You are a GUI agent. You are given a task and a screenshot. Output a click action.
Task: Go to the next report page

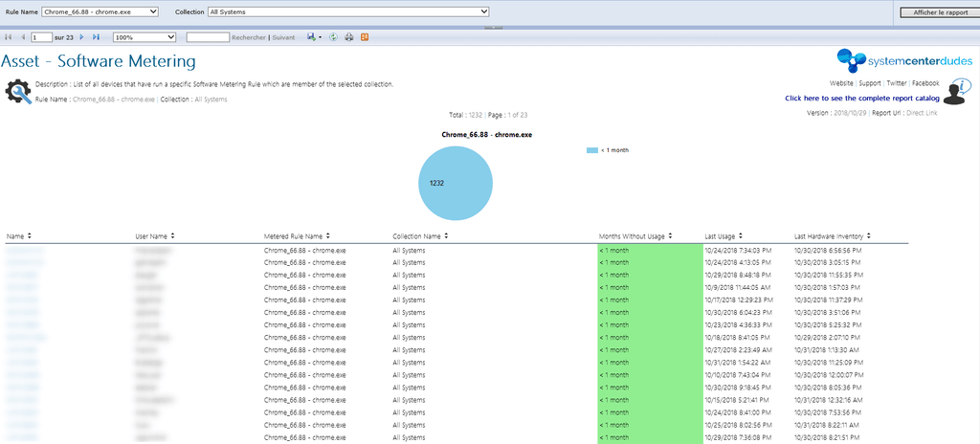pyautogui.click(x=82, y=37)
